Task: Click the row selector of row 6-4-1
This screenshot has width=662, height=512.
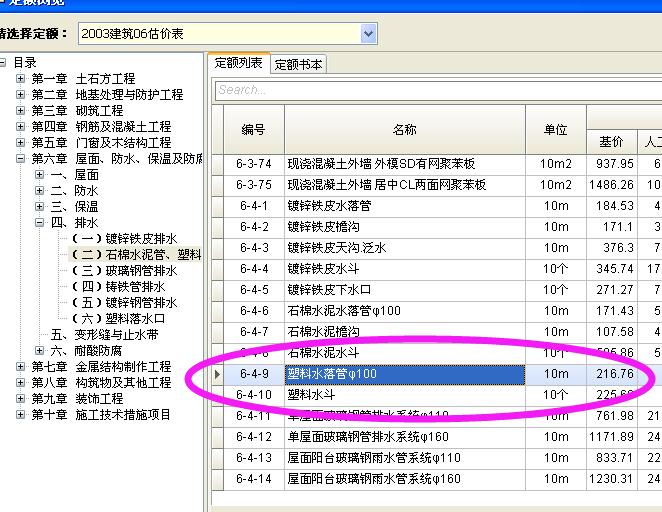Action: point(217,206)
